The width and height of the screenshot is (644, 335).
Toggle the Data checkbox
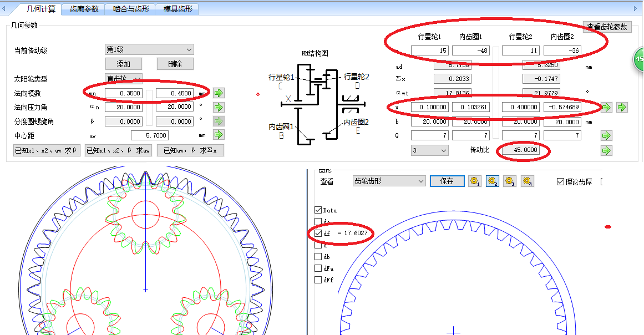(x=318, y=210)
